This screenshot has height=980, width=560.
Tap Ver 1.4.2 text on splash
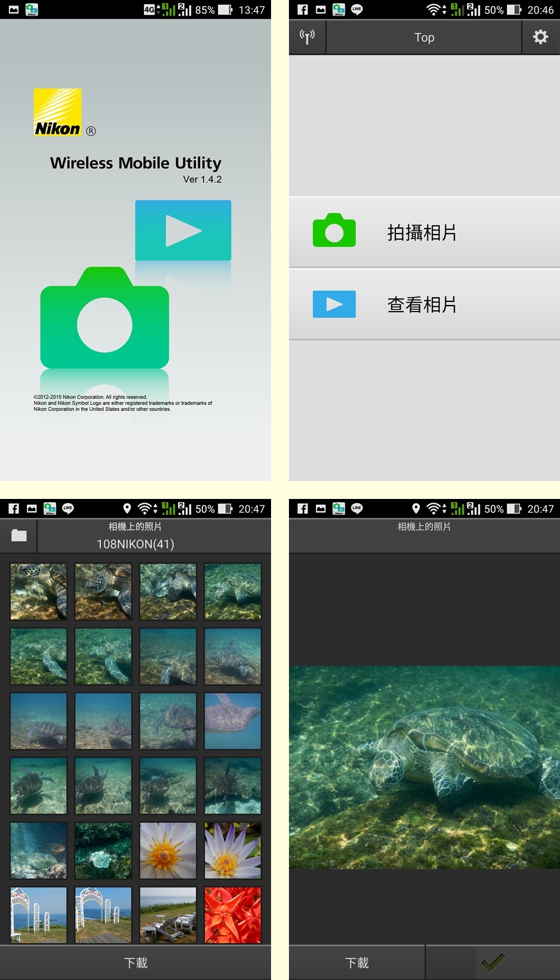coord(202,179)
